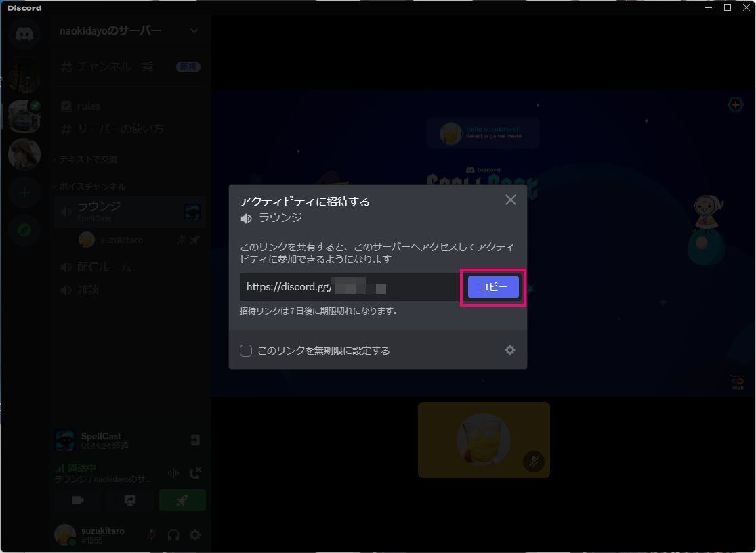Enable このリンクを無期限に設定する checkbox
This screenshot has width=756, height=553.
tap(246, 351)
